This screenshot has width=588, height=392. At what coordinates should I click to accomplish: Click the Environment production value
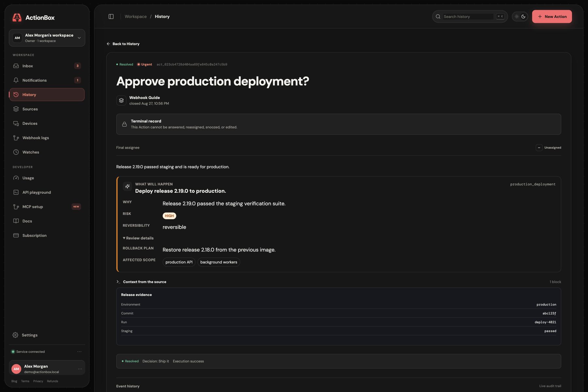pos(546,304)
